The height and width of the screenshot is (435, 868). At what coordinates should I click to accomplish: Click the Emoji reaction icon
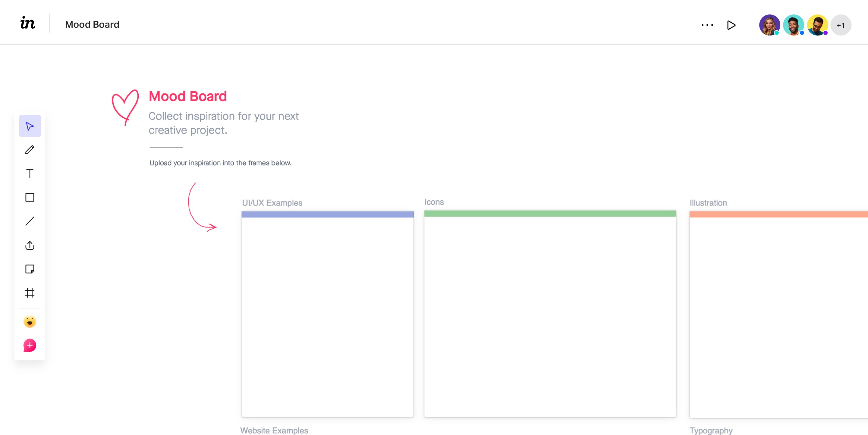coord(30,322)
